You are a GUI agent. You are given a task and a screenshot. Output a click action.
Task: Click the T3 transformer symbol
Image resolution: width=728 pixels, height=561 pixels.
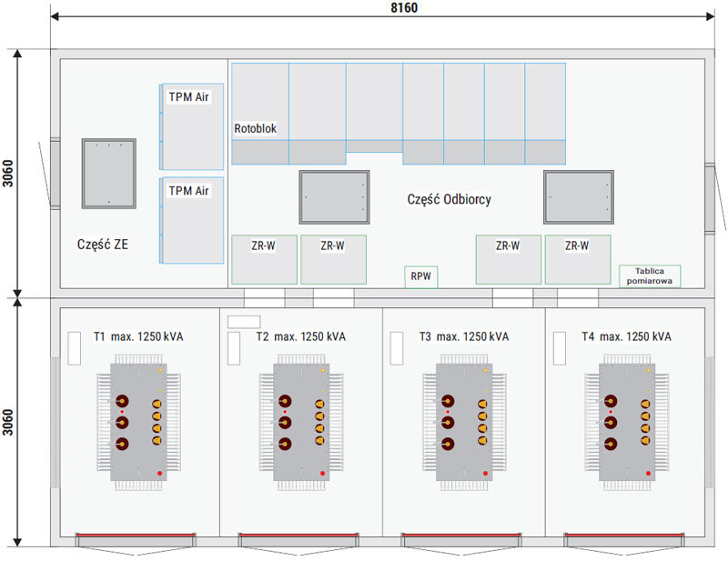[x=463, y=423]
